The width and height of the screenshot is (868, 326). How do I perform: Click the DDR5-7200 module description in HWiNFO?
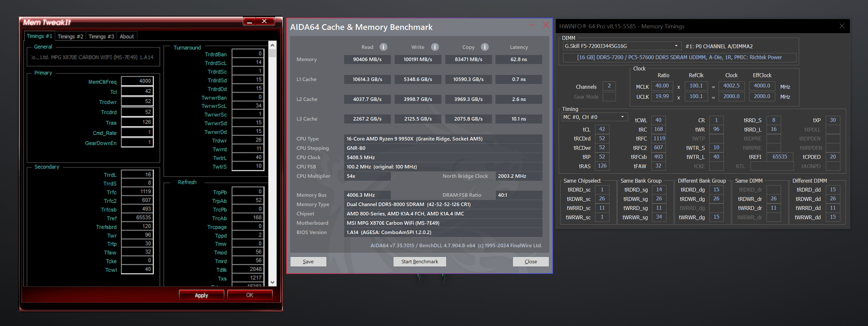(x=679, y=58)
